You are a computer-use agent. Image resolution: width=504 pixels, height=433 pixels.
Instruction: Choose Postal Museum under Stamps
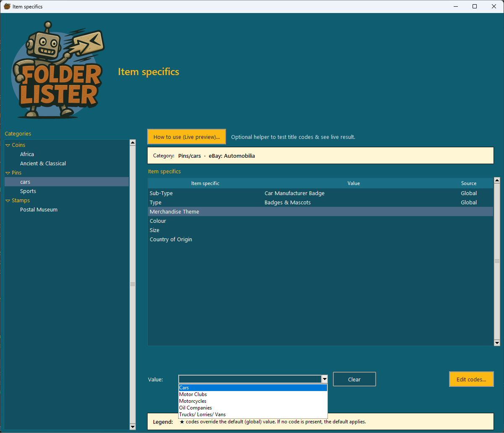(x=39, y=210)
